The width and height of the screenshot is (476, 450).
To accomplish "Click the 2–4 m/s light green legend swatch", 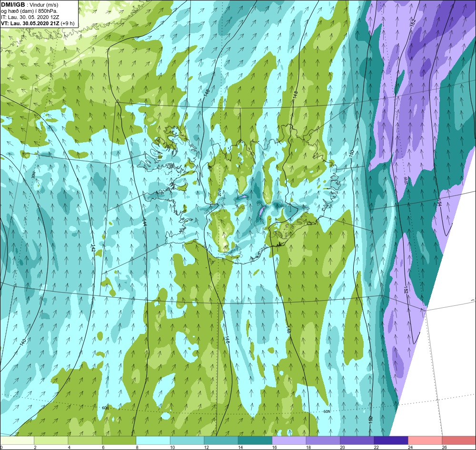I will [51, 440].
